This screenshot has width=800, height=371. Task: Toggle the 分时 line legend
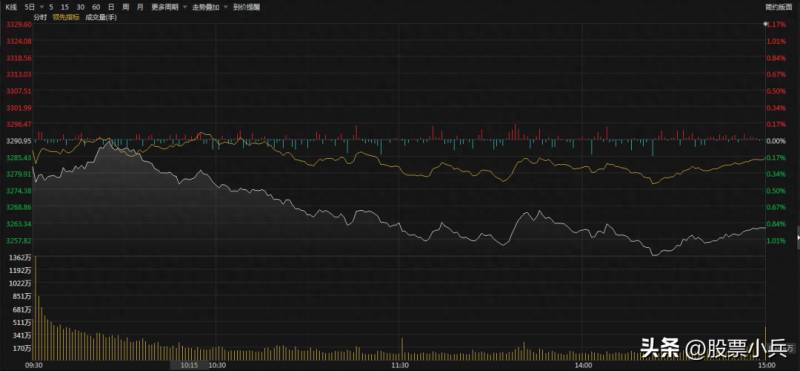click(40, 17)
